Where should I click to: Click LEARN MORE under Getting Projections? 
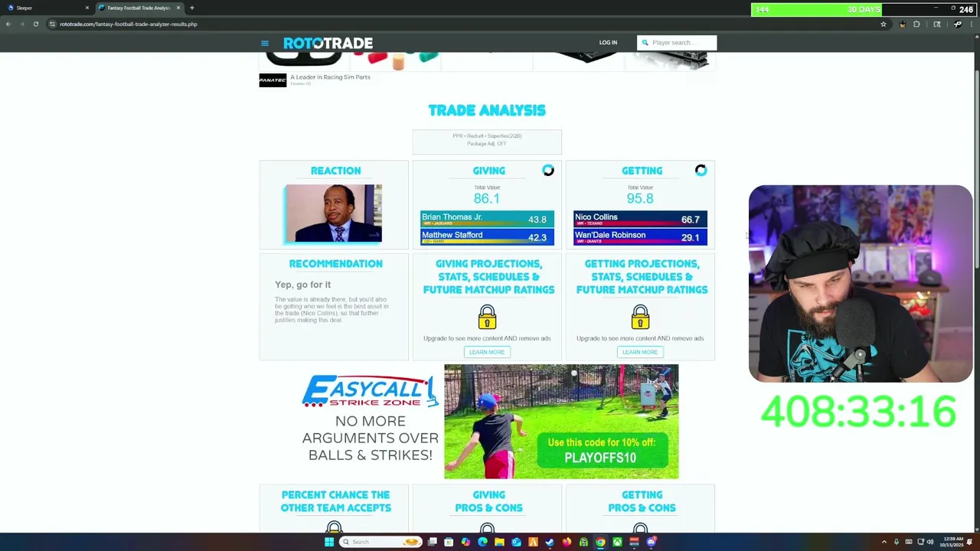pos(640,352)
